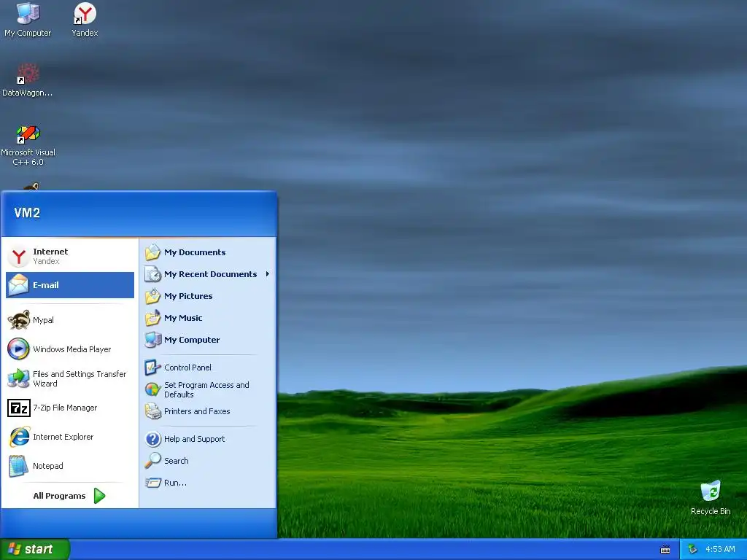Expand All Programs list
This screenshot has height=560, width=747.
(x=69, y=496)
